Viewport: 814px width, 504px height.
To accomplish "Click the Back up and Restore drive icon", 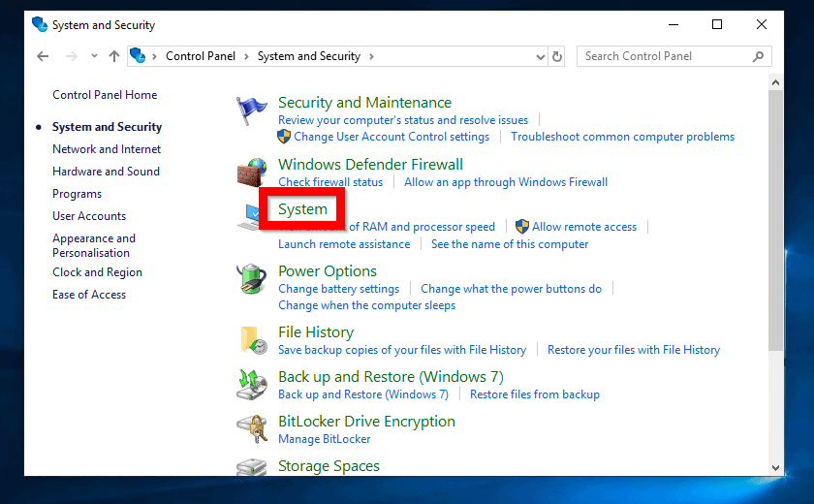I will point(252,385).
